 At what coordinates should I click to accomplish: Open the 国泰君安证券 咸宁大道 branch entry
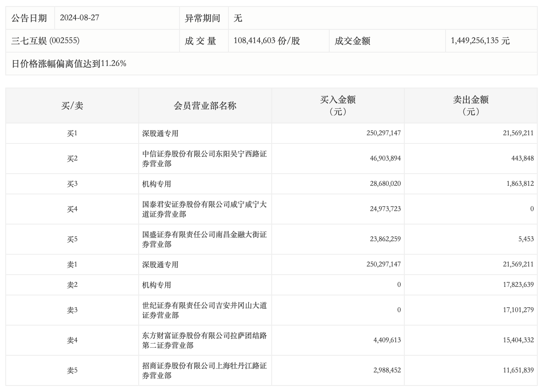204,209
